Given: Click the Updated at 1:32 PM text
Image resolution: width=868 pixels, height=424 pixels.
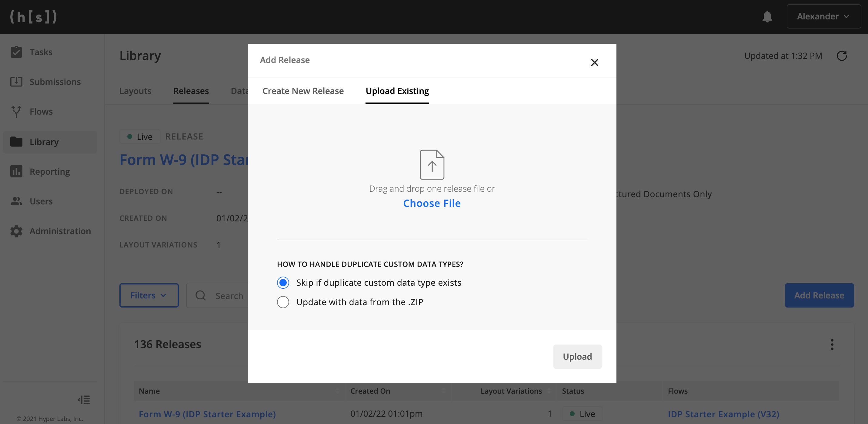Looking at the screenshot, I should (783, 56).
